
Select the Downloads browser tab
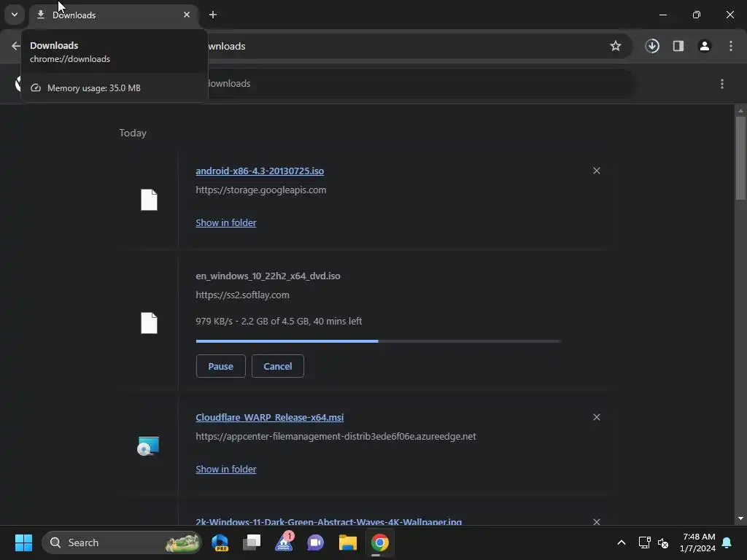[x=115, y=15]
